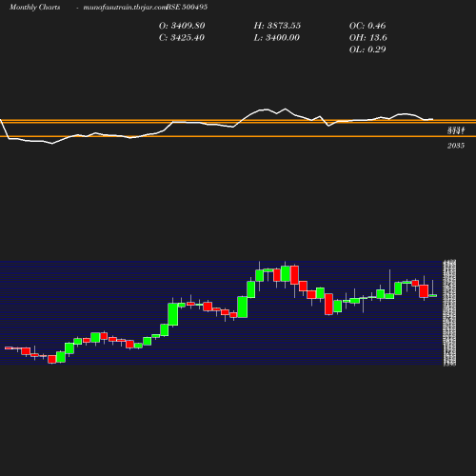Click the 'Monthly Charts' title text

[34, 8]
